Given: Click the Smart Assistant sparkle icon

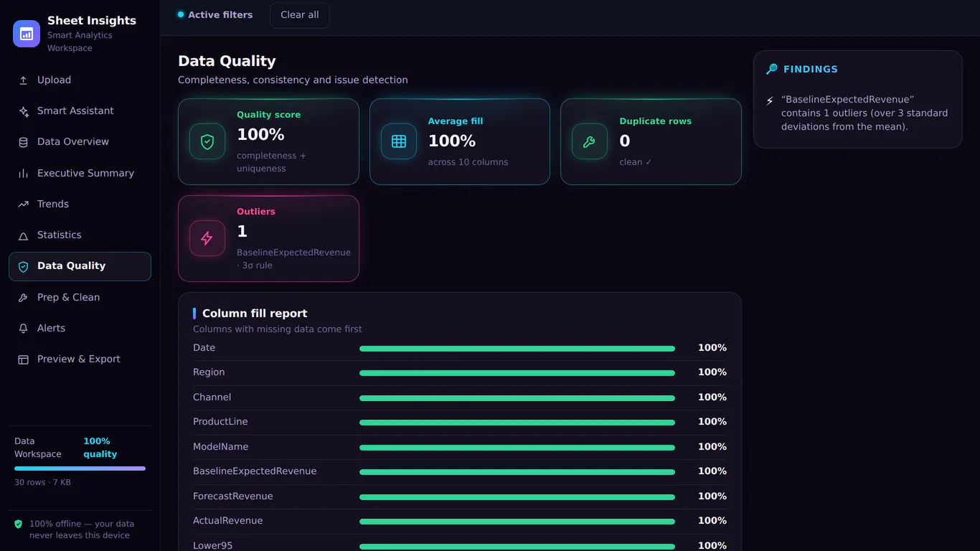Looking at the screenshot, I should pyautogui.click(x=23, y=111).
